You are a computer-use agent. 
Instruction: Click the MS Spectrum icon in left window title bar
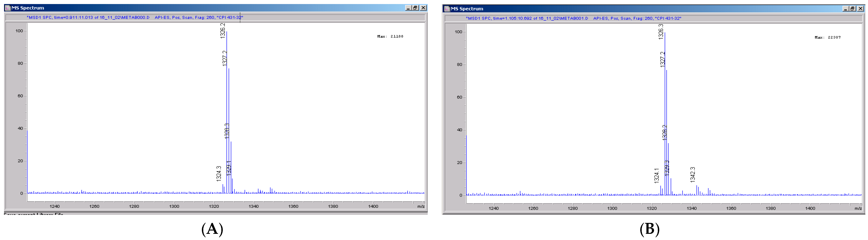click(x=8, y=8)
